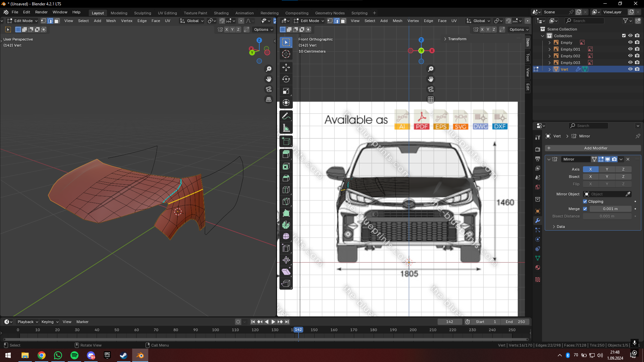Open the Edit Mode dropdown

point(23,21)
